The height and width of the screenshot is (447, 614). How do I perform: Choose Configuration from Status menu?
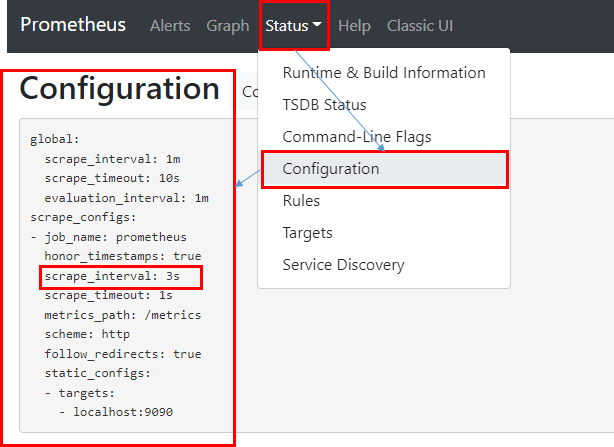click(x=385, y=169)
